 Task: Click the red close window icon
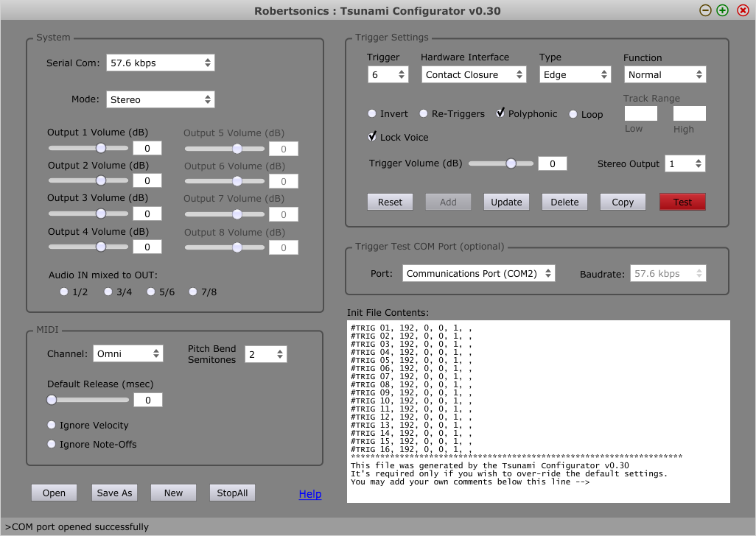pos(743,10)
